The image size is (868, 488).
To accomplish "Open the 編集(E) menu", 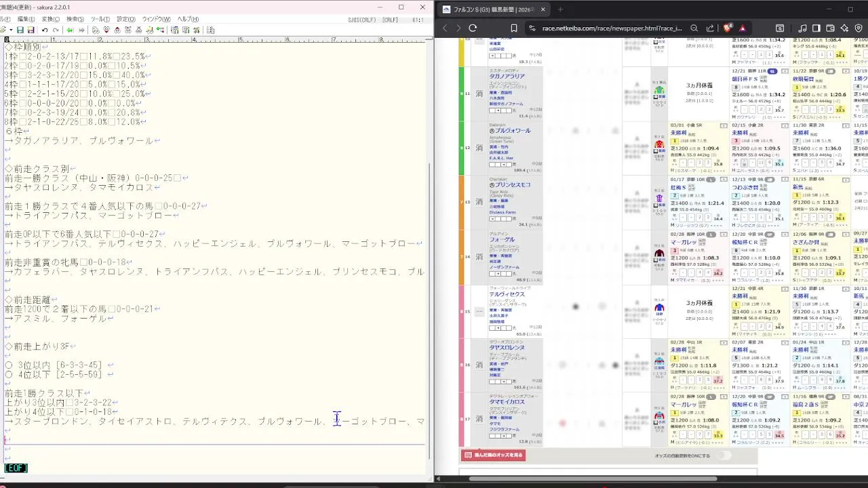I will click(x=26, y=19).
